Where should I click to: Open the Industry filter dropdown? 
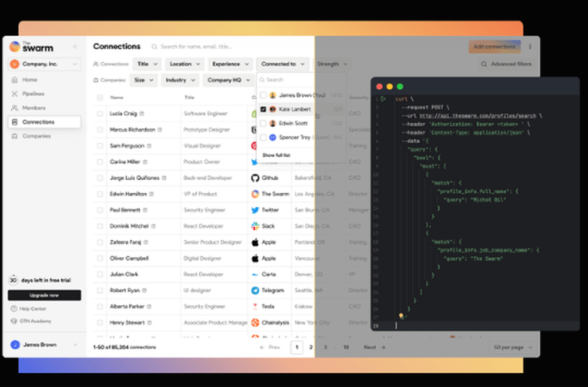coord(180,80)
